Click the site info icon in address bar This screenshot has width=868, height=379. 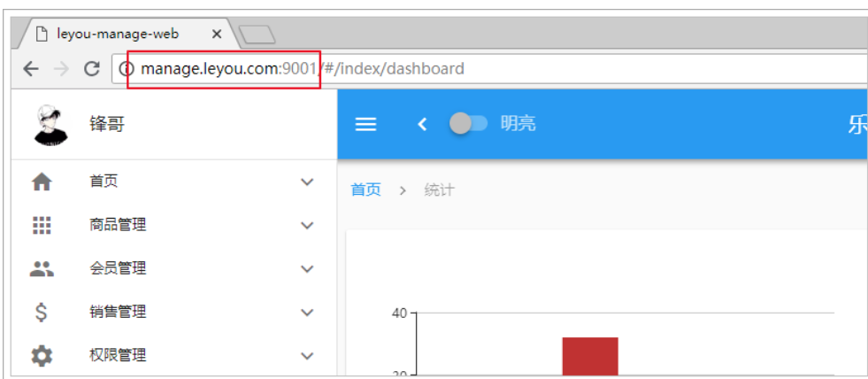[x=127, y=69]
